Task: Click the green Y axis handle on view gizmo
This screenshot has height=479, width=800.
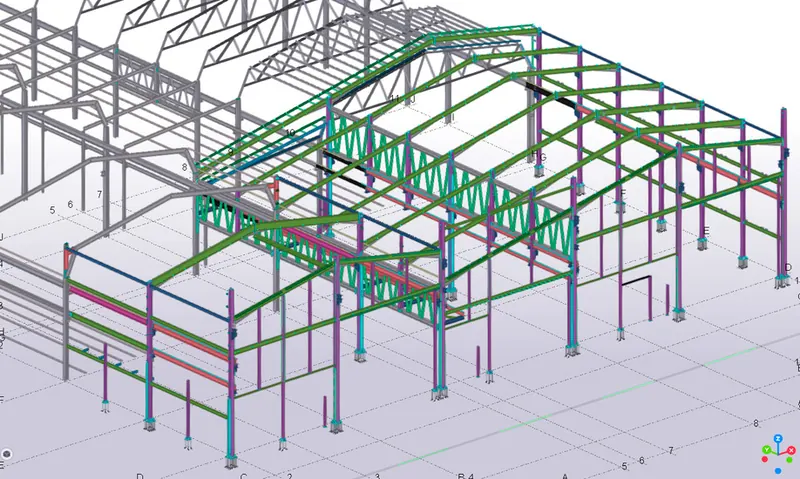Action: tap(766, 449)
